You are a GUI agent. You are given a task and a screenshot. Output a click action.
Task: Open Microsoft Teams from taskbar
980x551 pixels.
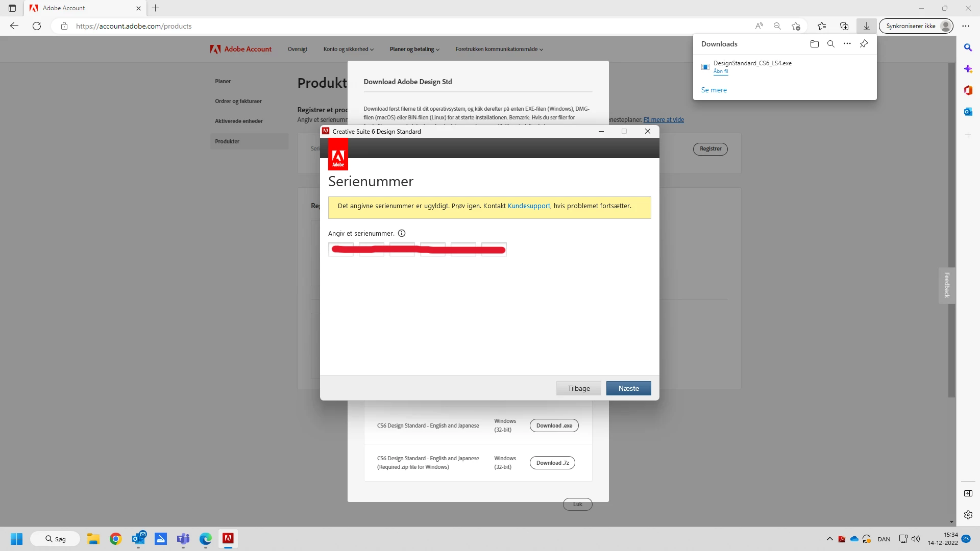tap(183, 539)
